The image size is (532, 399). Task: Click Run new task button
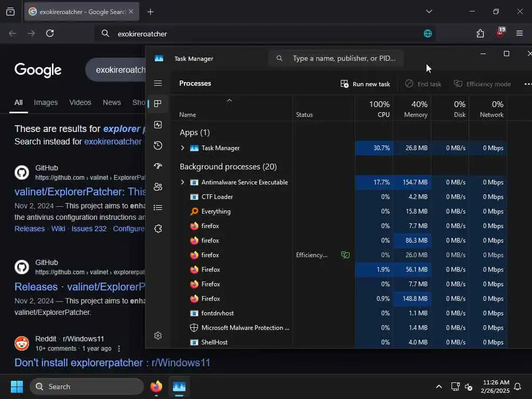365,84
